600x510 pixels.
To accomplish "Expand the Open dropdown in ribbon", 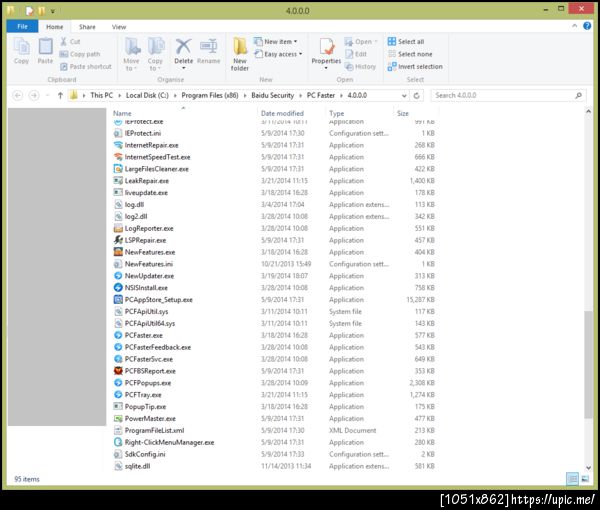I will [x=361, y=41].
